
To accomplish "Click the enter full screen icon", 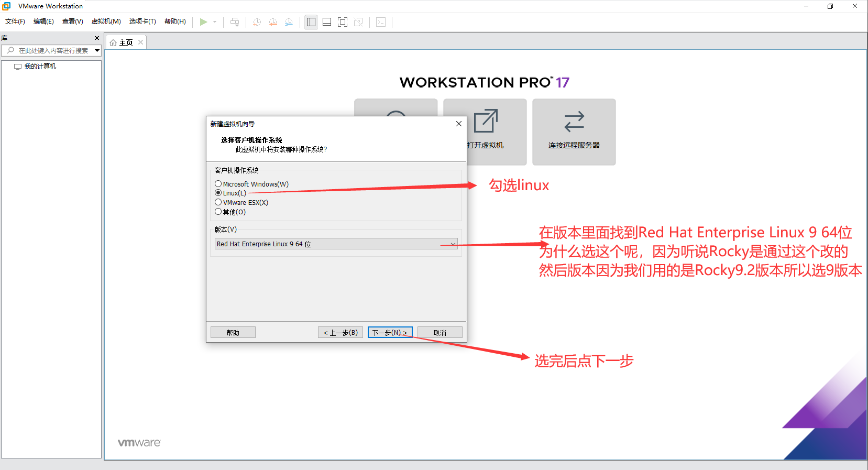I will [x=343, y=22].
